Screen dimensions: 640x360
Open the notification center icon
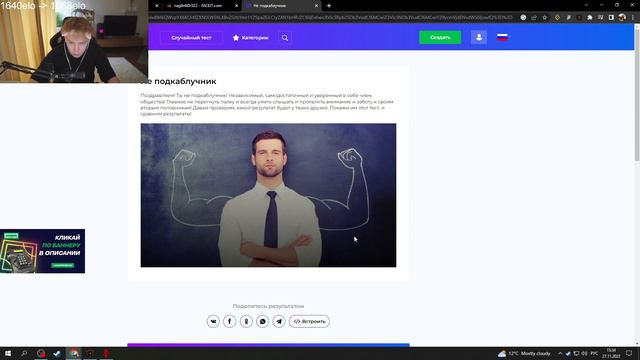pyautogui.click(x=629, y=353)
